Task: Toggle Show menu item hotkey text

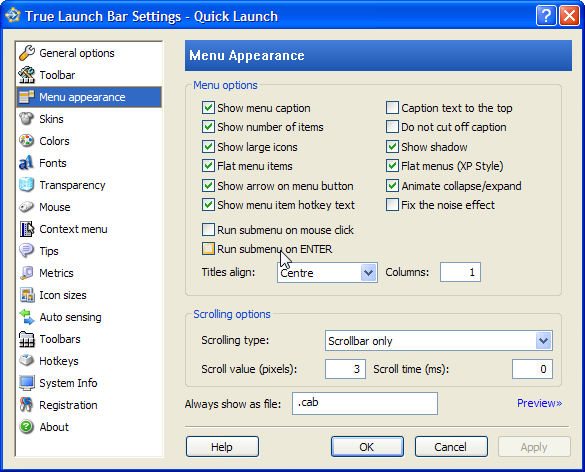Action: click(208, 205)
